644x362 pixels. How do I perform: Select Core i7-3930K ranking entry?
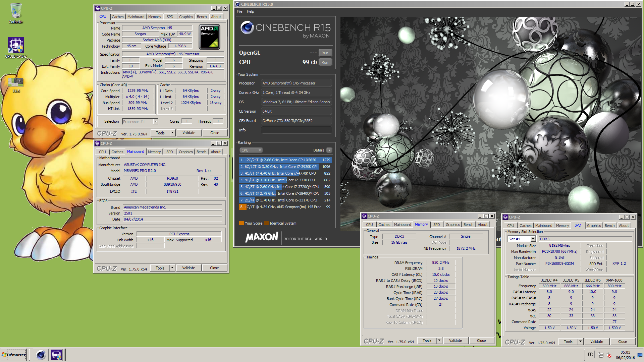pyautogui.click(x=285, y=167)
